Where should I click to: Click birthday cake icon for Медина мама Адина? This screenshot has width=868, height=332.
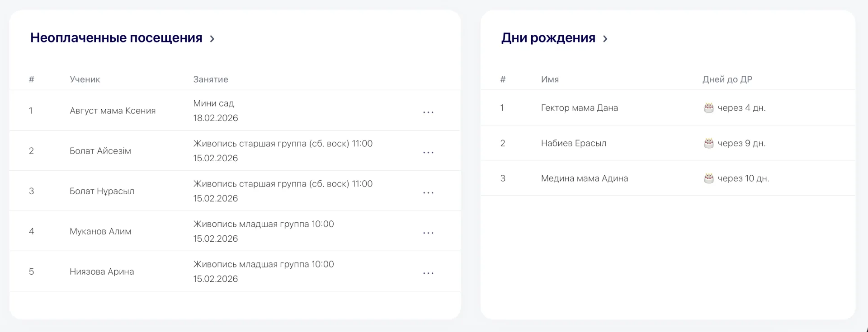pyautogui.click(x=709, y=178)
